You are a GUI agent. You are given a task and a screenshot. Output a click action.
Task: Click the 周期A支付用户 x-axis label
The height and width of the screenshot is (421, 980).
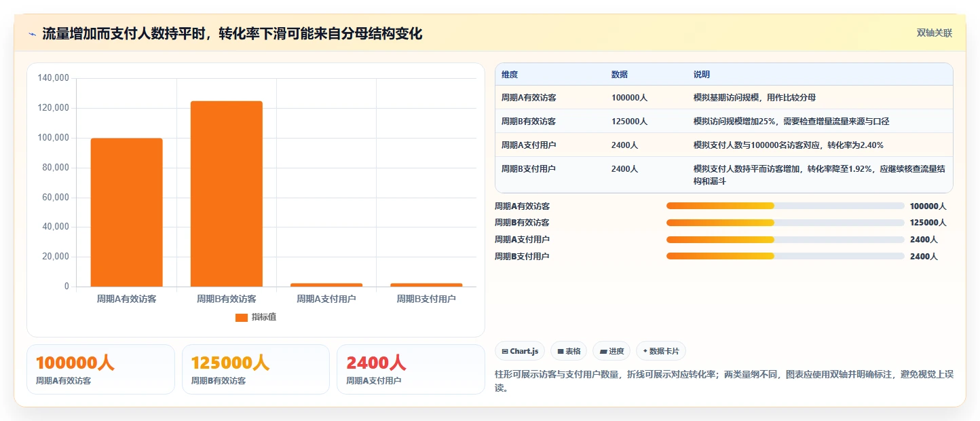click(x=326, y=299)
